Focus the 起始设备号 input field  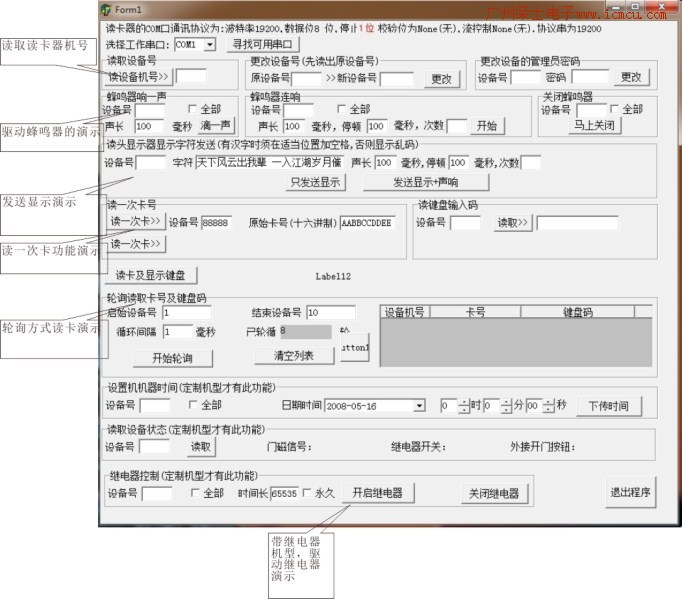click(185, 312)
